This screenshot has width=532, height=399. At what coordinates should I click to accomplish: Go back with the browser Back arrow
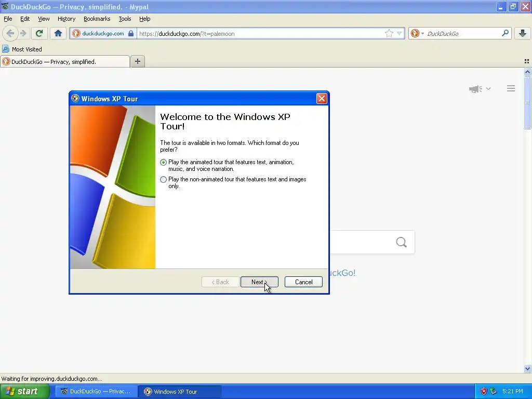(10, 33)
